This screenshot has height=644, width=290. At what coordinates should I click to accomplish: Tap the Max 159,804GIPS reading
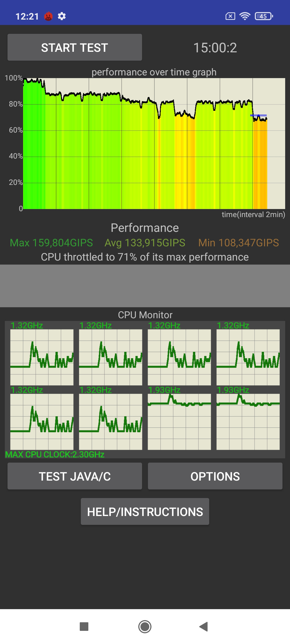pyautogui.click(x=51, y=243)
